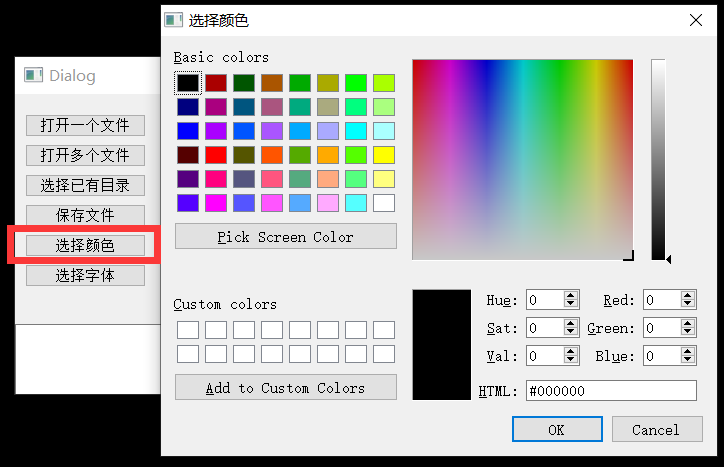Image resolution: width=724 pixels, height=467 pixels.
Task: Select the dark navy blue swatch
Action: pyautogui.click(x=188, y=107)
